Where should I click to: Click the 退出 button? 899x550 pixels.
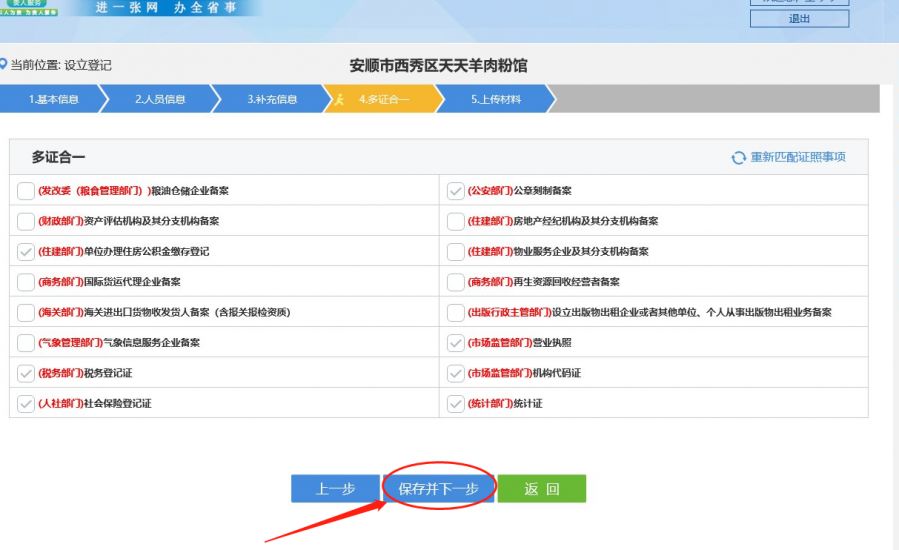[x=799, y=18]
